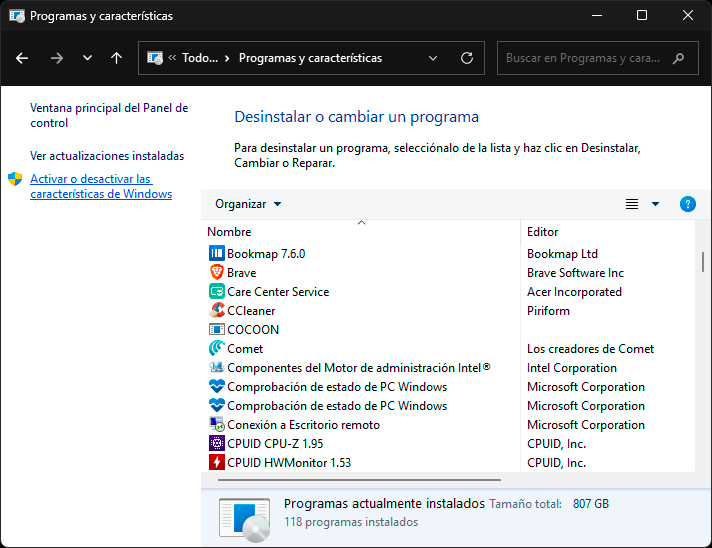Go up one level with up arrow

[x=116, y=58]
